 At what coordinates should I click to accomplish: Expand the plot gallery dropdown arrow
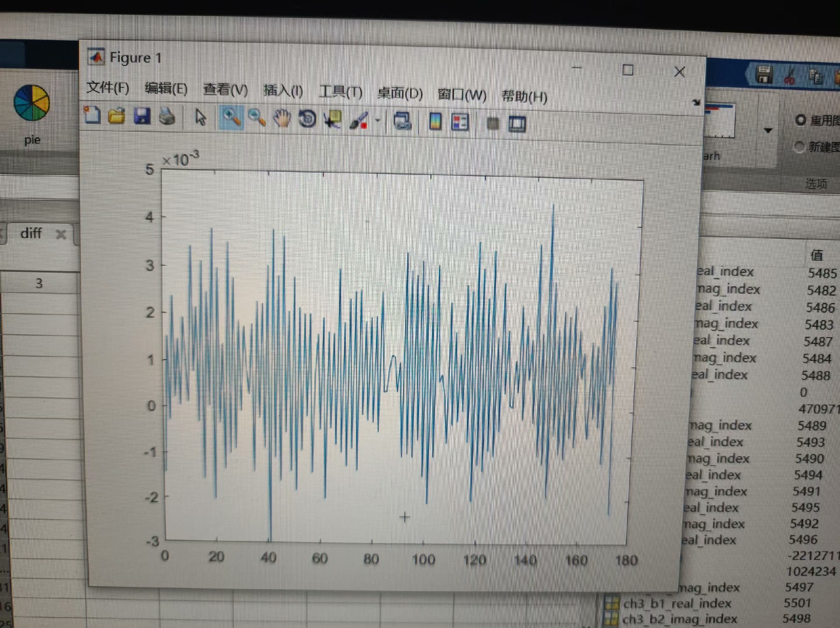768,130
